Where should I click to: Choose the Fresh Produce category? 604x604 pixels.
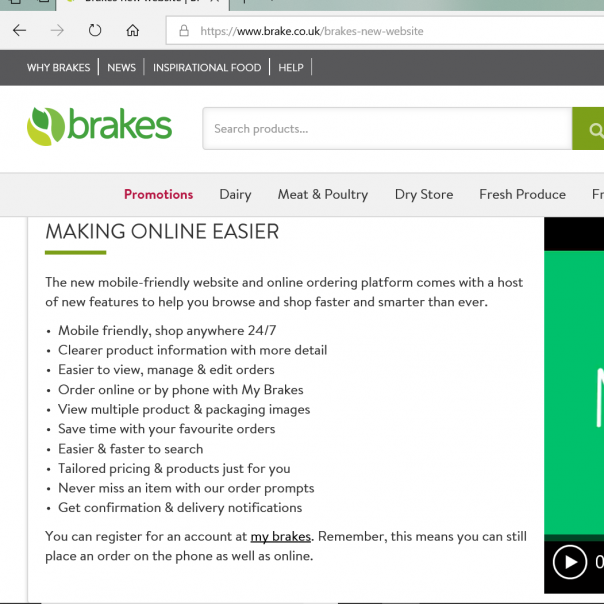[522, 194]
